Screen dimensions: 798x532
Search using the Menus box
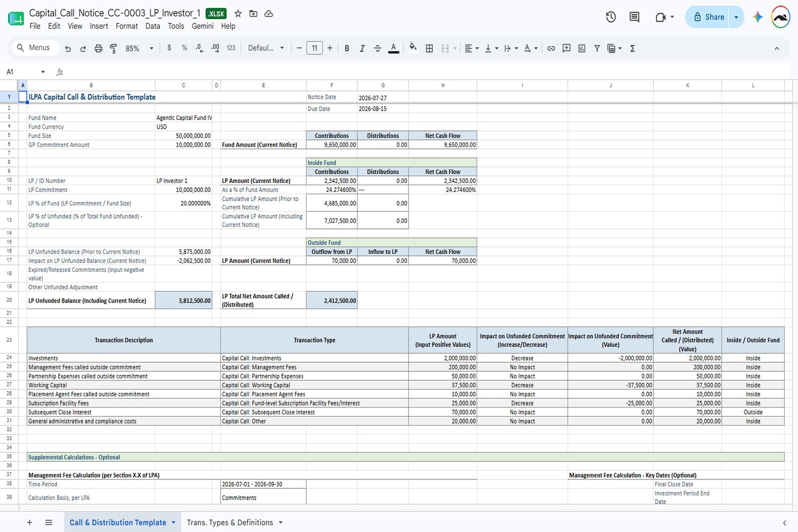point(35,48)
